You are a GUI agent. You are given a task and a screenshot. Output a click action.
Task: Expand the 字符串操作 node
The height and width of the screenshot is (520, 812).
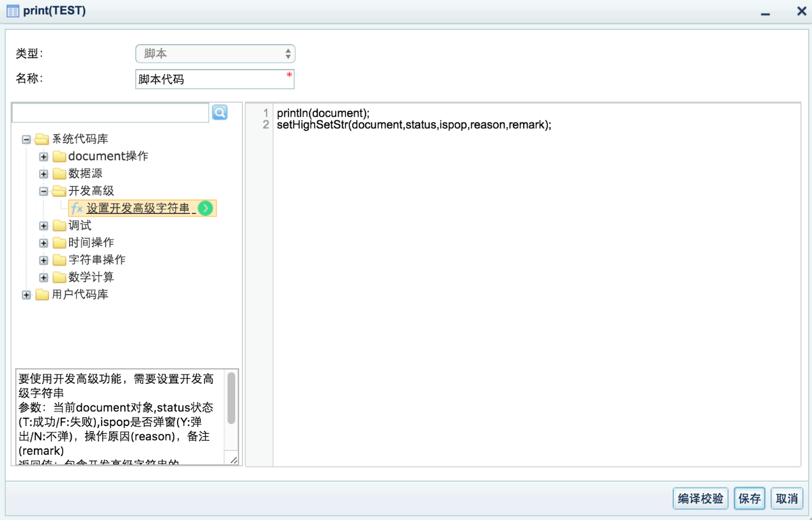[43, 260]
